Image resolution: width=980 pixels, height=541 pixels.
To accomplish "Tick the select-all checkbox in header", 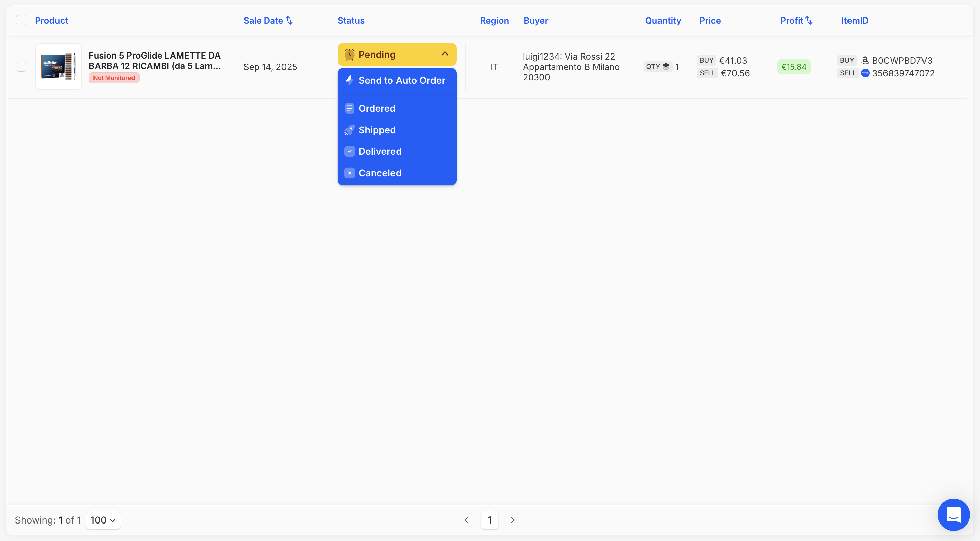I will coord(21,20).
